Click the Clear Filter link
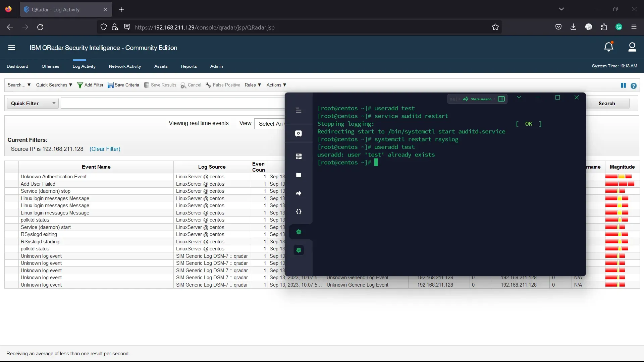 click(x=105, y=149)
